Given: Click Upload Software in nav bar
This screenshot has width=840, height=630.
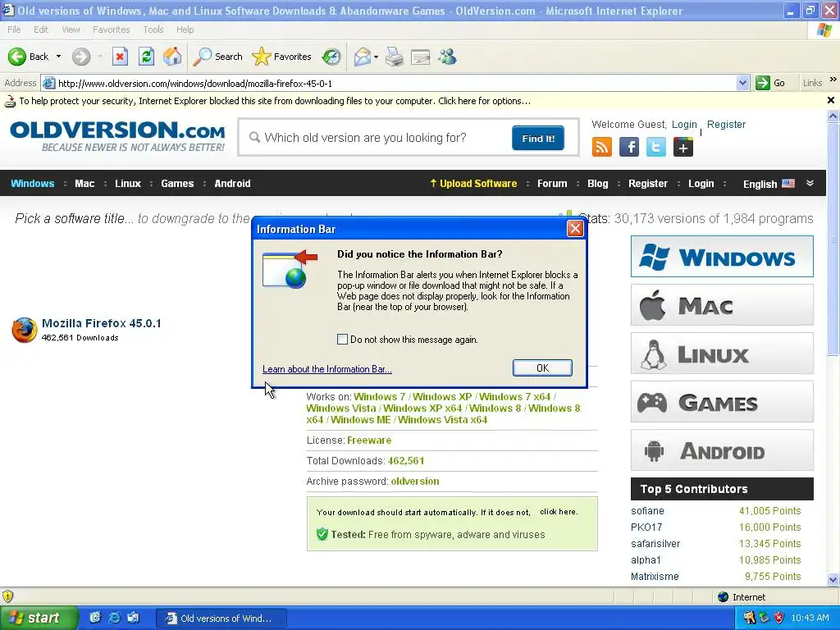Looking at the screenshot, I should (473, 183).
